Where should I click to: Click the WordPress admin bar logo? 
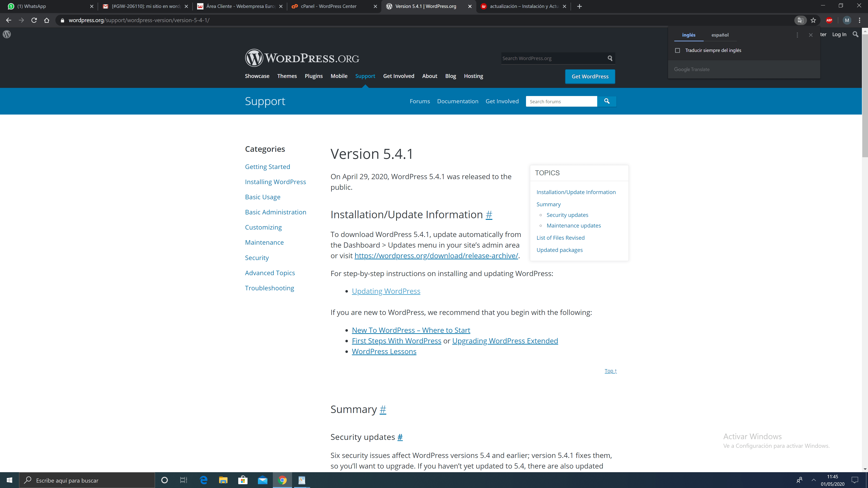7,34
